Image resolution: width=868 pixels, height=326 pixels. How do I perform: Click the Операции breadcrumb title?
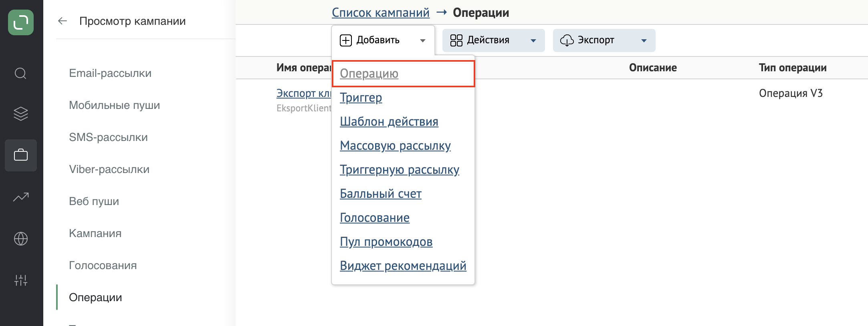(481, 13)
